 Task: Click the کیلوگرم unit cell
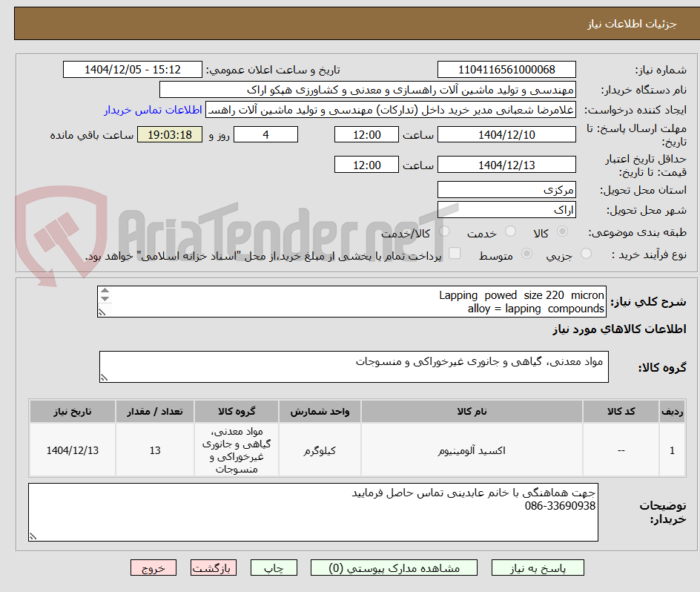coord(320,450)
